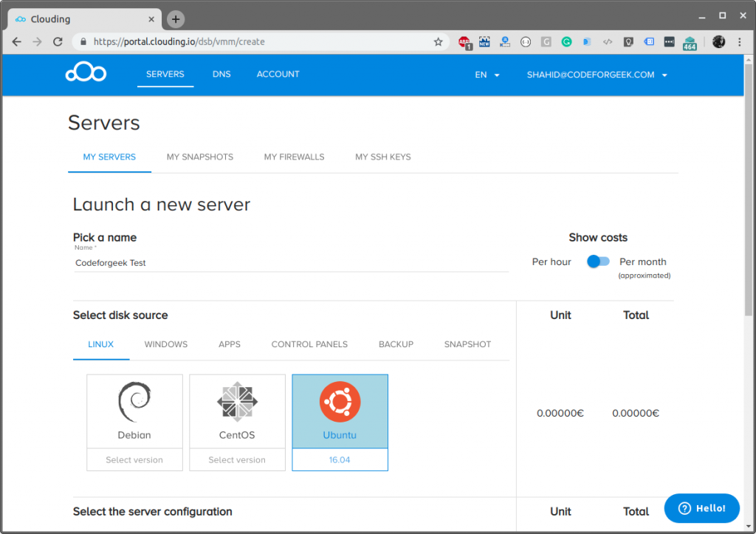Image resolution: width=756 pixels, height=534 pixels.
Task: Click the CentOS distribution logo
Action: 237,403
